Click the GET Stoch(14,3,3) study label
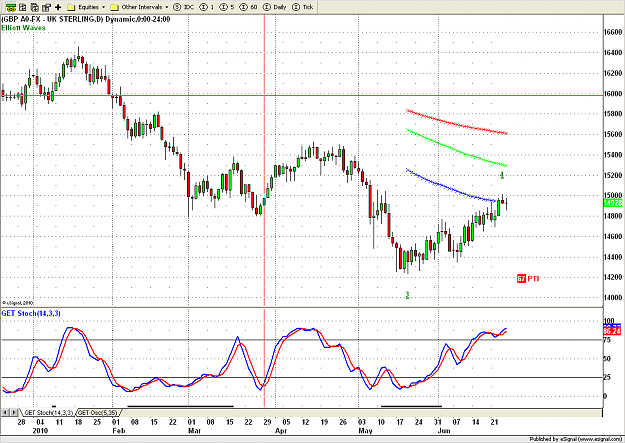This screenshot has height=443, width=625. (31, 313)
